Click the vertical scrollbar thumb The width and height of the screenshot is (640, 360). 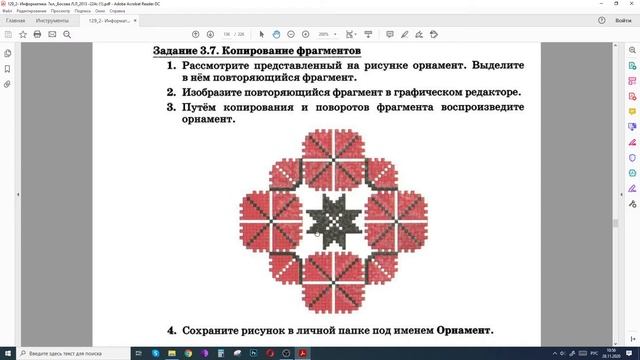[616, 223]
